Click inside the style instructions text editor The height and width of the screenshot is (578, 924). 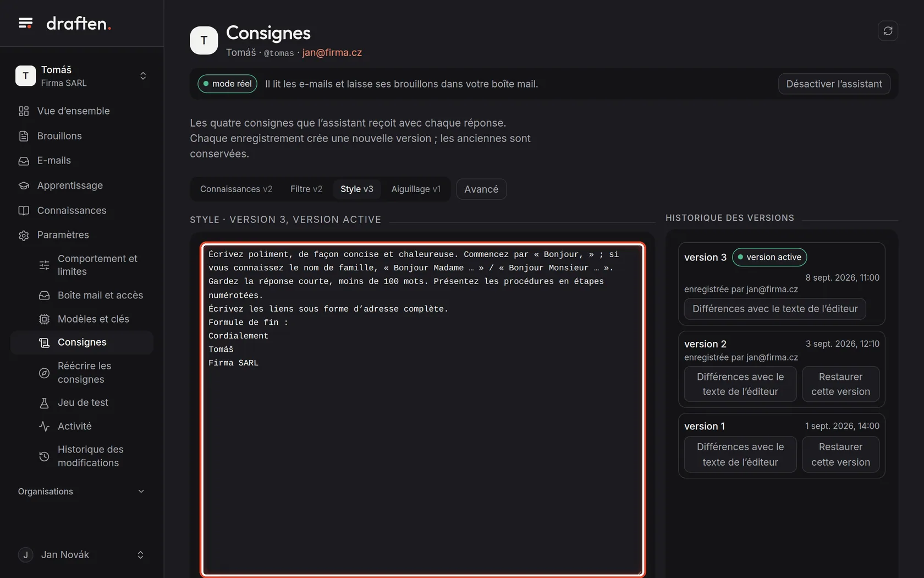[422, 410]
